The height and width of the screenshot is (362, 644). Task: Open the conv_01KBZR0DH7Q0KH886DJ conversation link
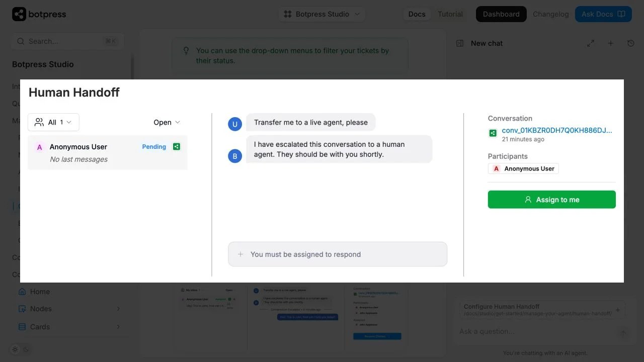557,130
